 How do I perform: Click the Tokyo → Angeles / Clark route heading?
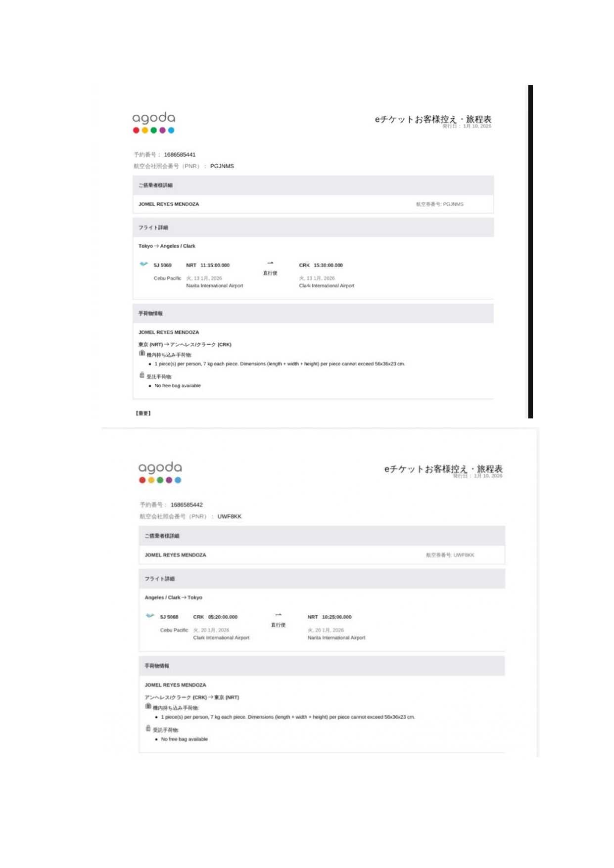[x=167, y=246]
